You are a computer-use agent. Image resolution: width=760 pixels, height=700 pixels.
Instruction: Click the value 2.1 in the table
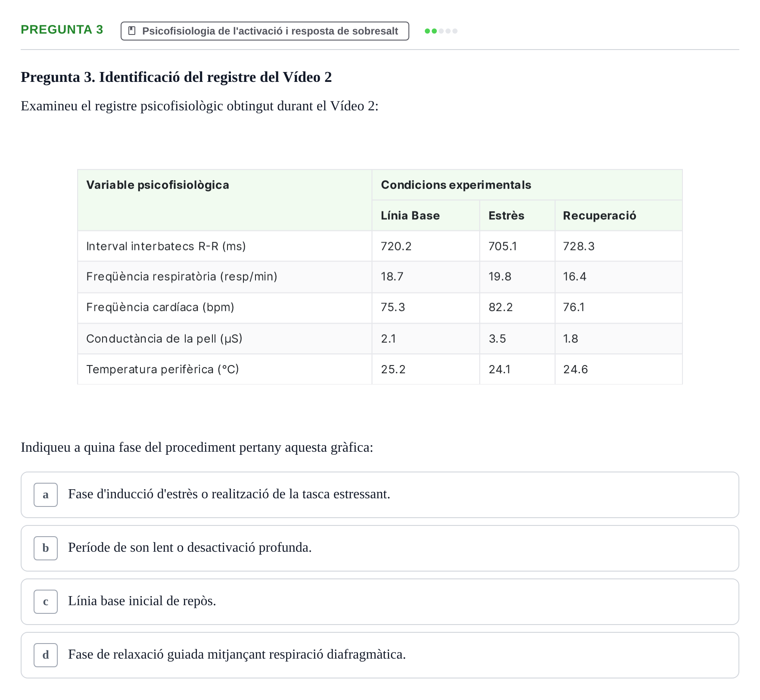[388, 339]
